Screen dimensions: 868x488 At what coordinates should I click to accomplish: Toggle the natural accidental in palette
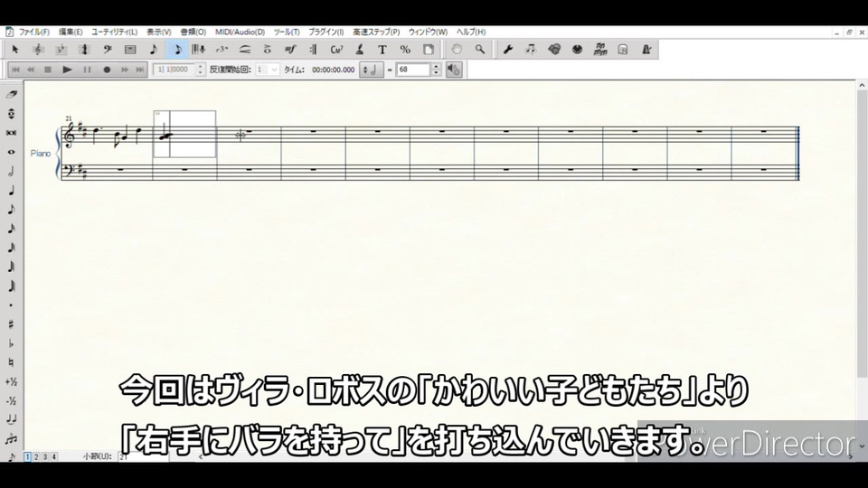(11, 363)
